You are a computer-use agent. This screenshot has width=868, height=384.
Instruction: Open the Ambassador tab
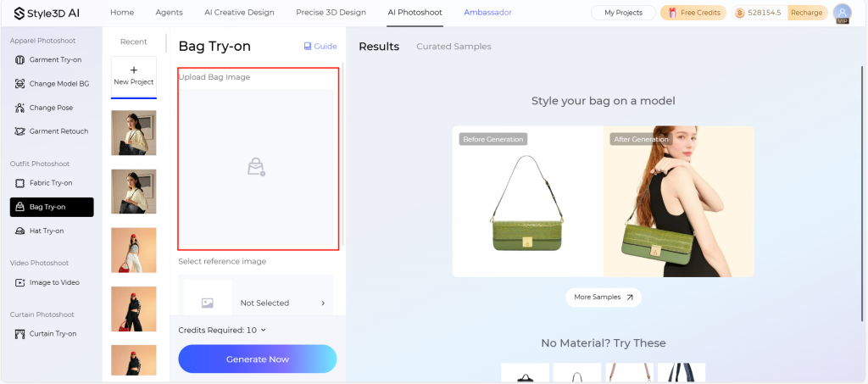(487, 12)
